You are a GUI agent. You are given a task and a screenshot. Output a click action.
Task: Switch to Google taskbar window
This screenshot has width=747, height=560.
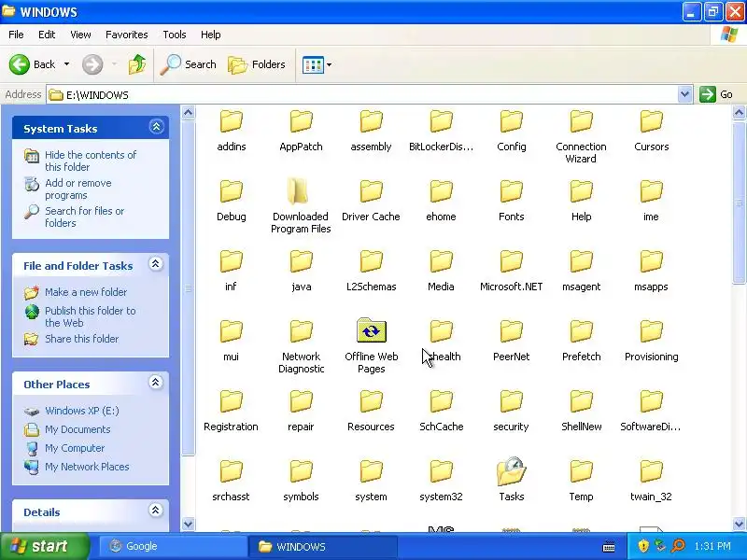[174, 546]
